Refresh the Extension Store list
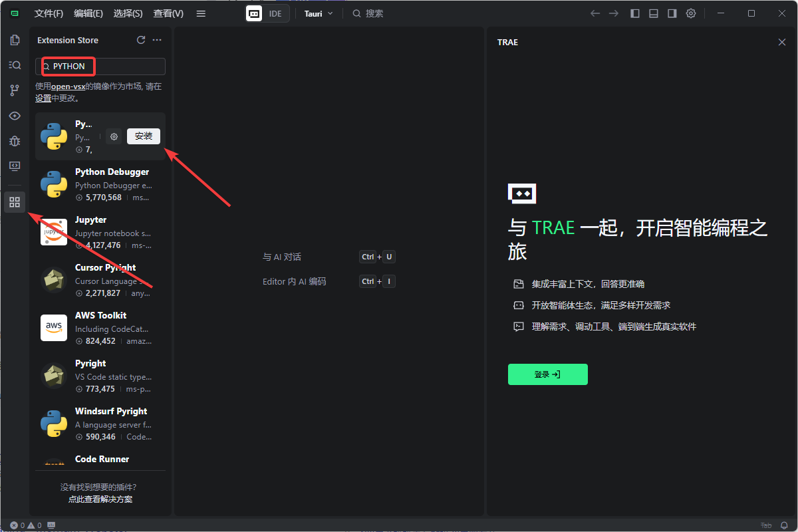This screenshot has height=532, width=798. tap(141, 40)
